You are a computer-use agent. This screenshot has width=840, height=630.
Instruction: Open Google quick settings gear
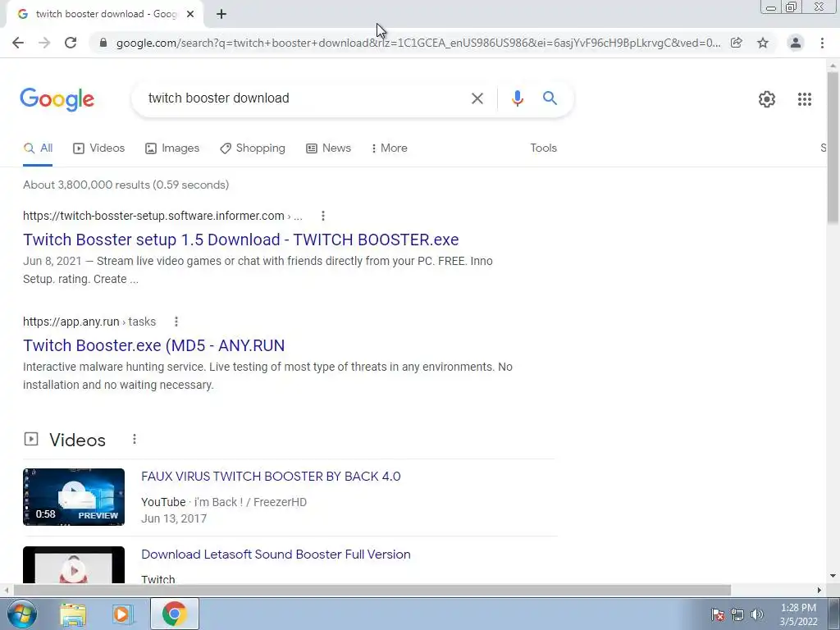pyautogui.click(x=767, y=99)
